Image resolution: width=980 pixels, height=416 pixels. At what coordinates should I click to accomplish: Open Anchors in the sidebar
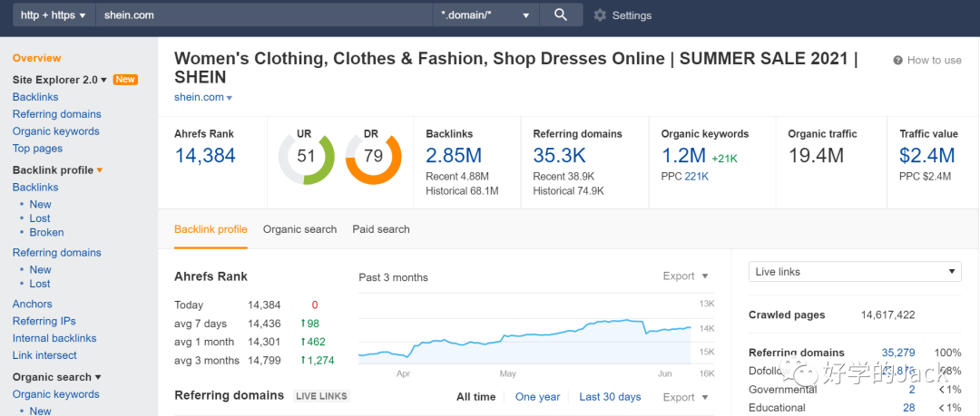(33, 304)
